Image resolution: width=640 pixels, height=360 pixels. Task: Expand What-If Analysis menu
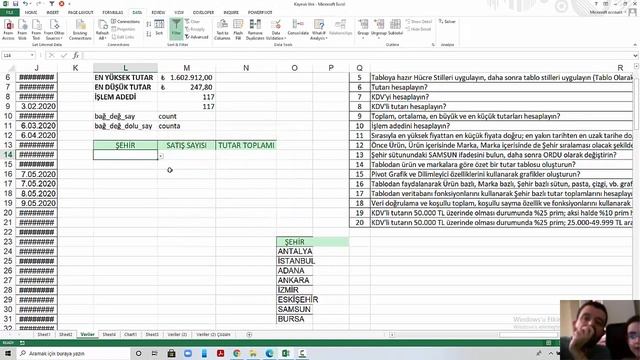tap(319, 29)
